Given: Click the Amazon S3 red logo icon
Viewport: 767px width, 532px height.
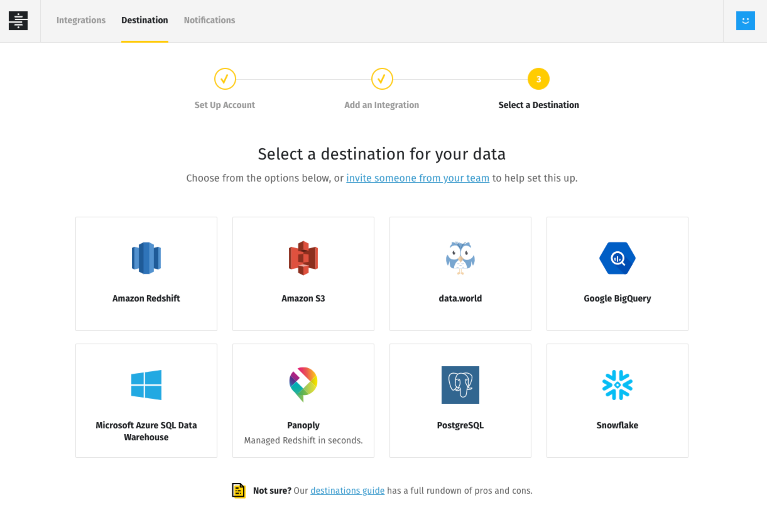Looking at the screenshot, I should 303,258.
